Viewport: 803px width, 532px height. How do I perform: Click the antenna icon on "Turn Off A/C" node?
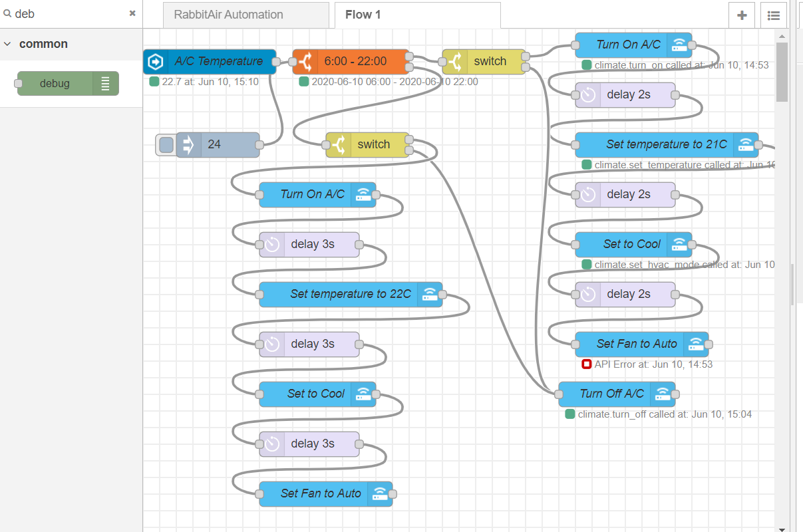coord(664,394)
